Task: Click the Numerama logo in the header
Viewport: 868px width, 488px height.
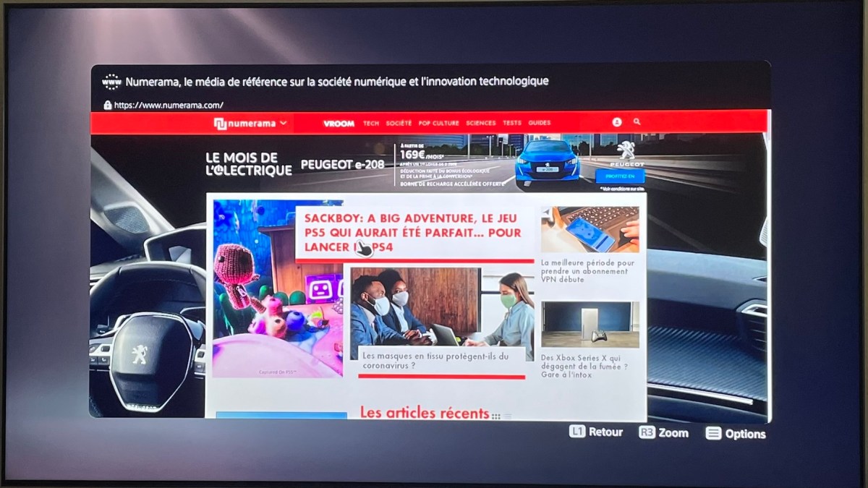Action: [244, 124]
